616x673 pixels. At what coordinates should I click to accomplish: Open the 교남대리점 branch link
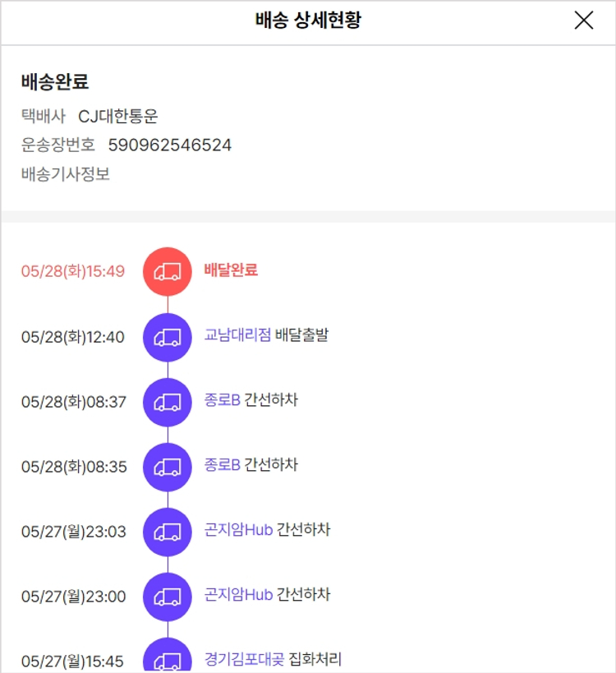237,335
